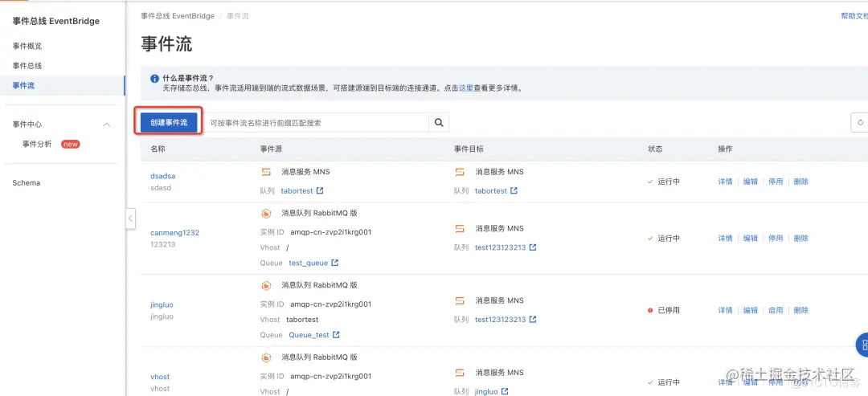The image size is (868, 396).
Task: Open test123123213 link in canmeng1232 row
Action: [x=501, y=247]
